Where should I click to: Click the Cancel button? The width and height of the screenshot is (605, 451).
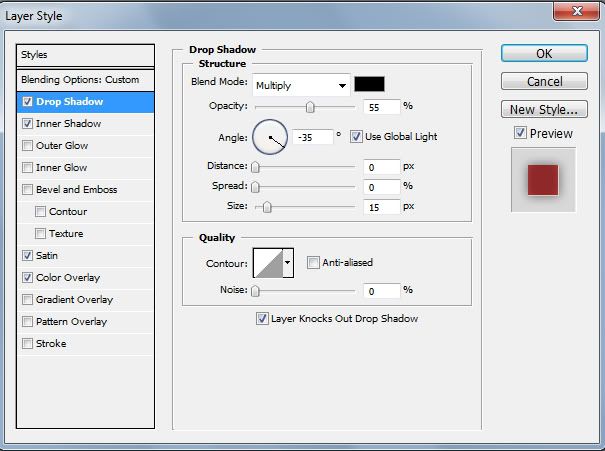(544, 81)
